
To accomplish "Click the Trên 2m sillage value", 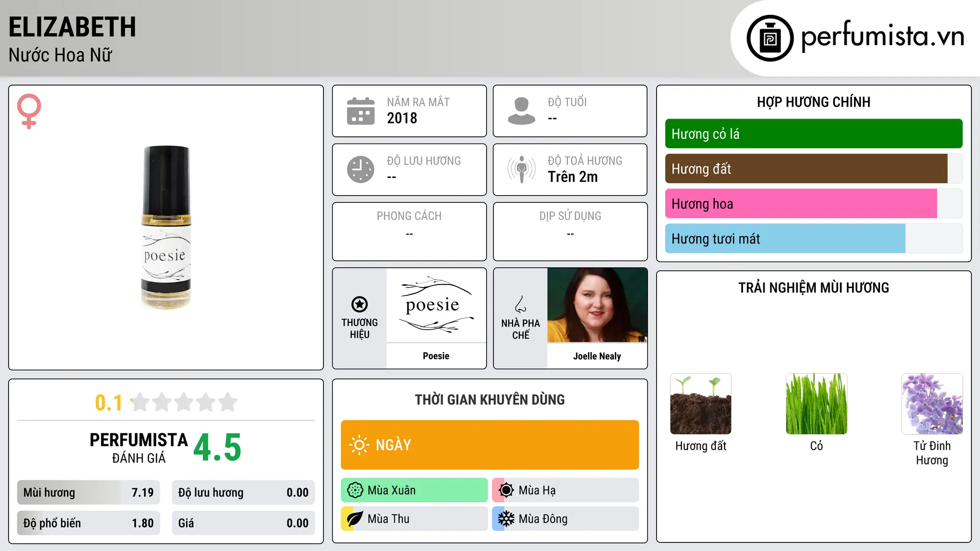I will [573, 177].
